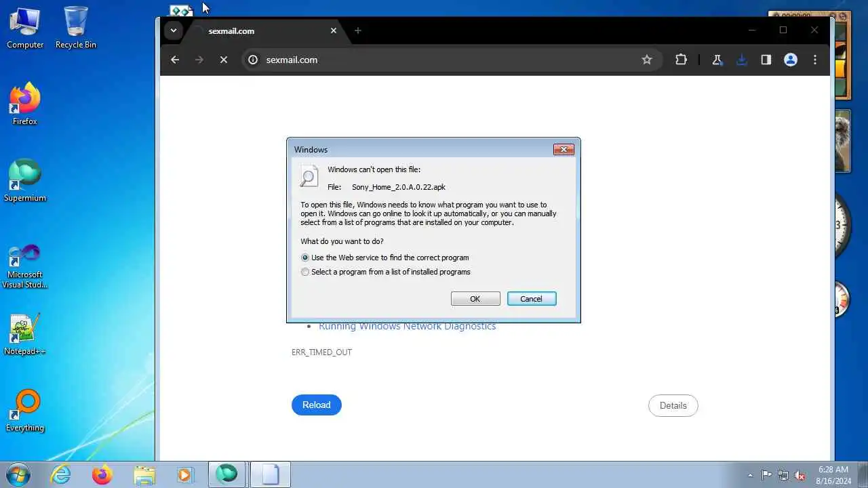The height and width of the screenshot is (488, 868).
Task: Click the Details button
Action: pos(673,405)
